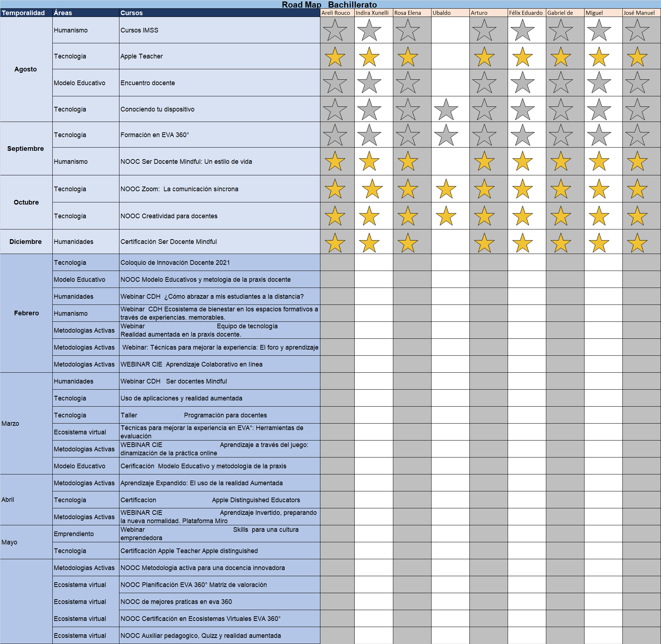Viewport: 661px width, 644px height.
Task: Click Miguel's gold star in Apple Teacher row
Action: [x=599, y=57]
